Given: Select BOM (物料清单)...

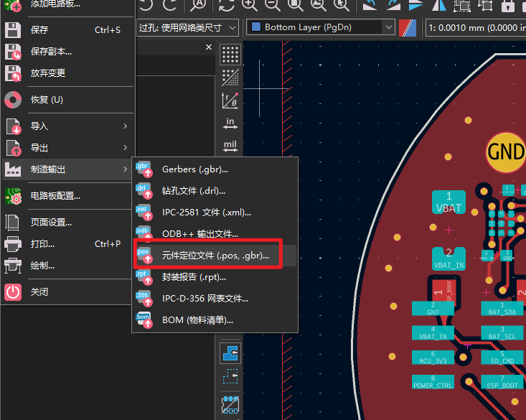Looking at the screenshot, I should pyautogui.click(x=215, y=320).
